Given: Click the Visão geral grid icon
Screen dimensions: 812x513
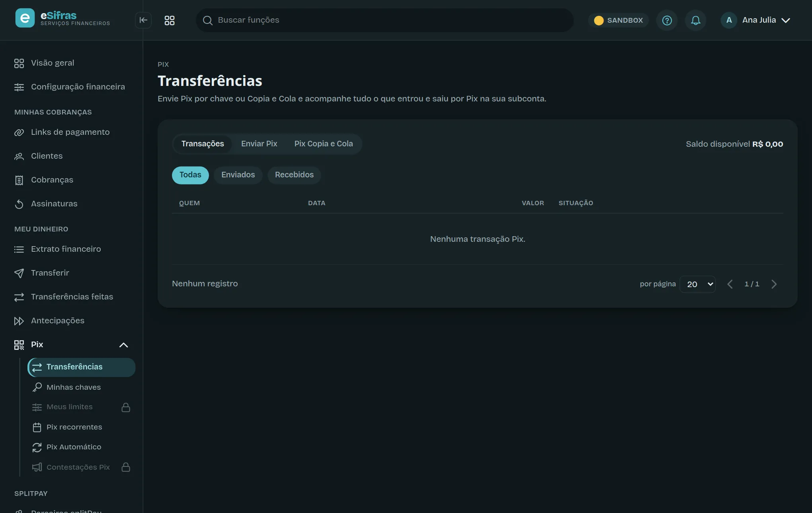Looking at the screenshot, I should [x=19, y=63].
